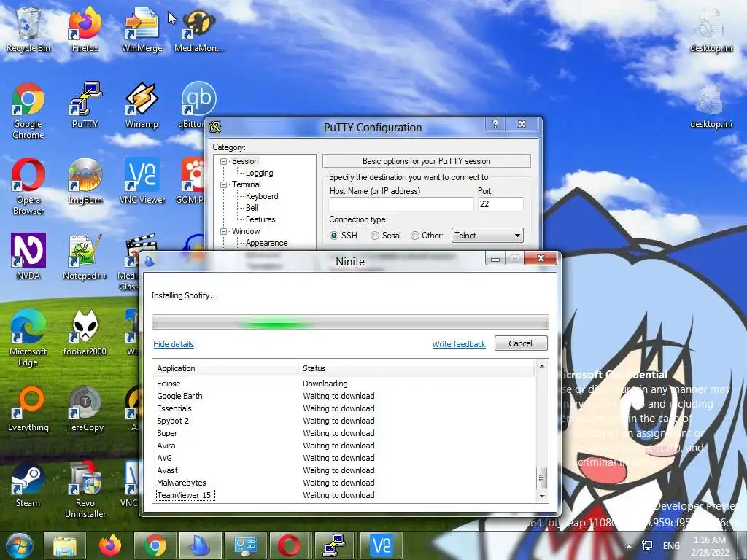Click the network icon in system tray
This screenshot has width=747, height=560.
(648, 545)
